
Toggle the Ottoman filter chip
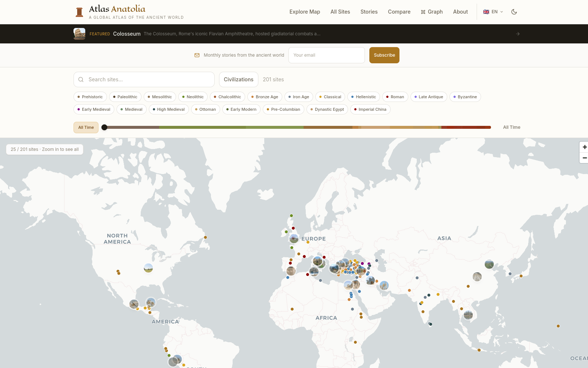205,109
